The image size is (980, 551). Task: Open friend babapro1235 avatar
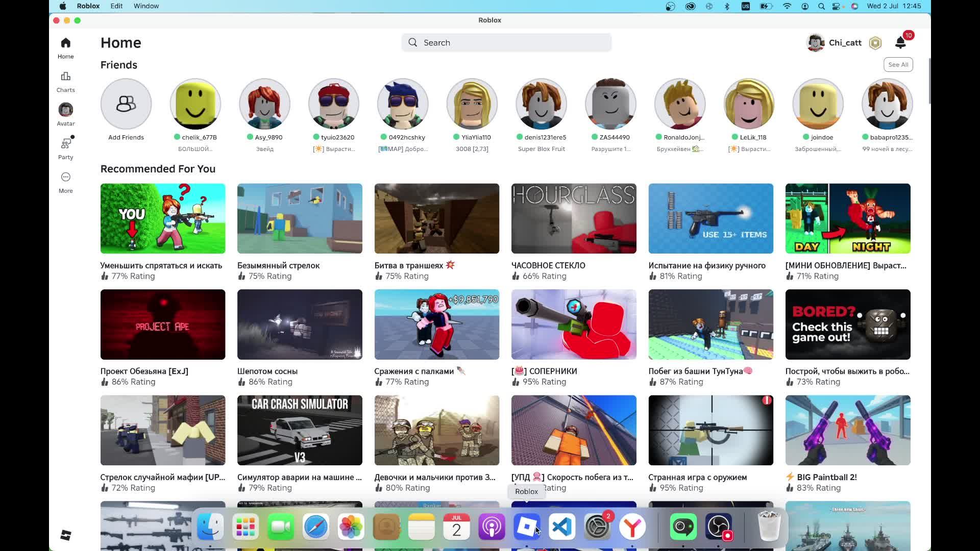[887, 104]
